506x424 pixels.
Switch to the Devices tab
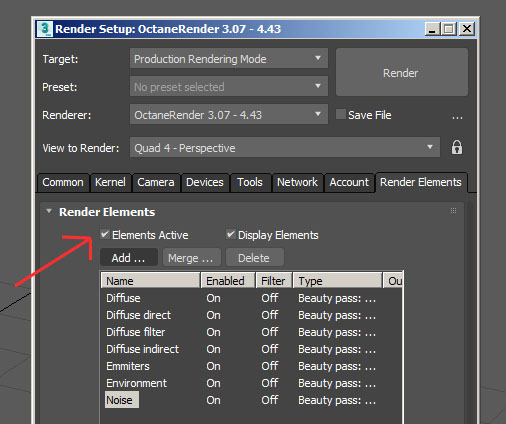(x=205, y=182)
